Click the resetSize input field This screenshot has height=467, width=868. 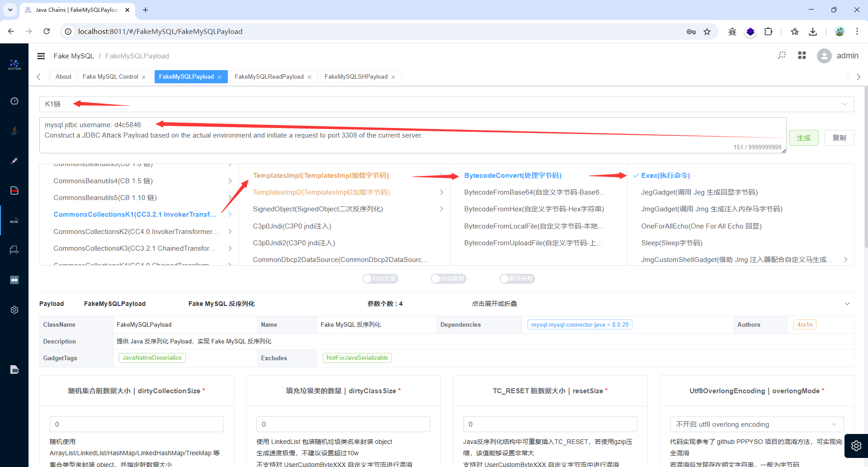[550, 424]
